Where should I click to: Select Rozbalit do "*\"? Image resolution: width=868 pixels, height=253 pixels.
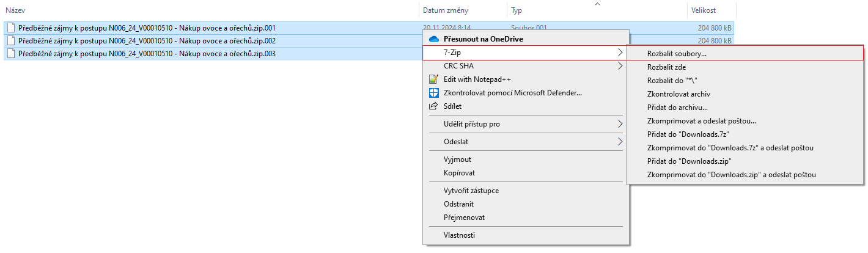pos(745,81)
